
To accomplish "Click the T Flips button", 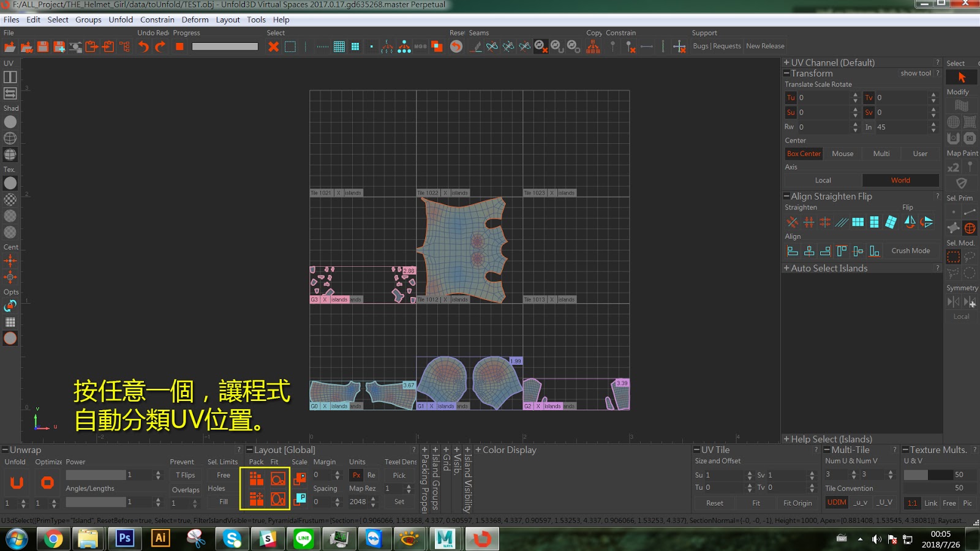I will [x=186, y=475].
